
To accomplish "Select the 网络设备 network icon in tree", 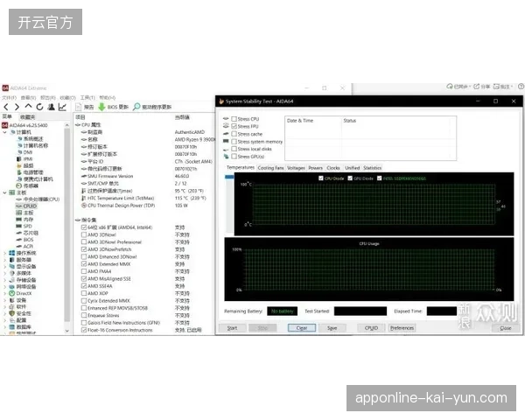I will coord(12,287).
